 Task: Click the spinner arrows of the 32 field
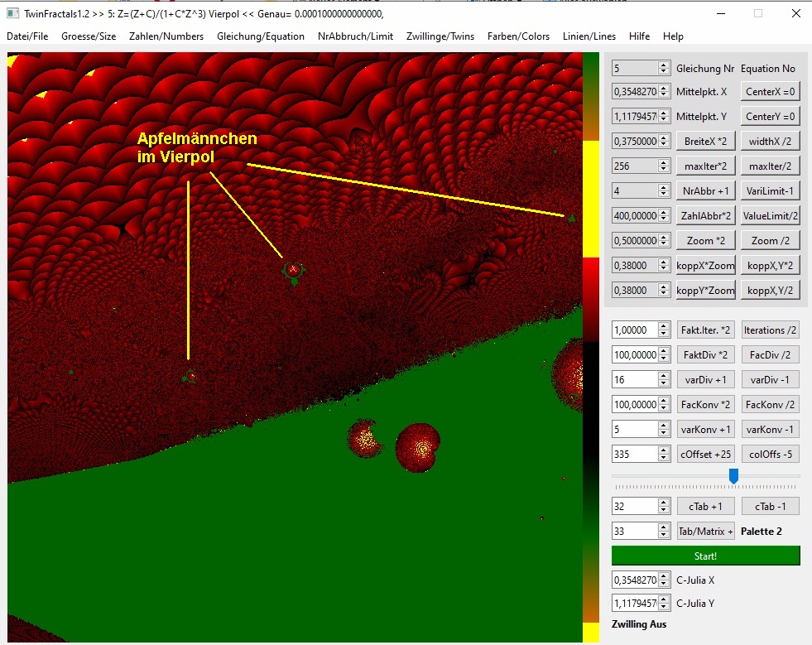[x=663, y=507]
